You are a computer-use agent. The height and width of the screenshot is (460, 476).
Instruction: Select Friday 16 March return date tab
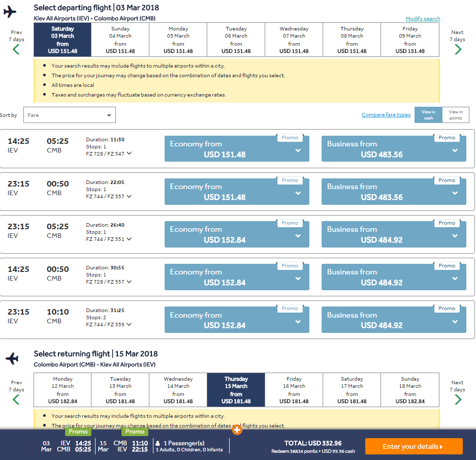(294, 390)
